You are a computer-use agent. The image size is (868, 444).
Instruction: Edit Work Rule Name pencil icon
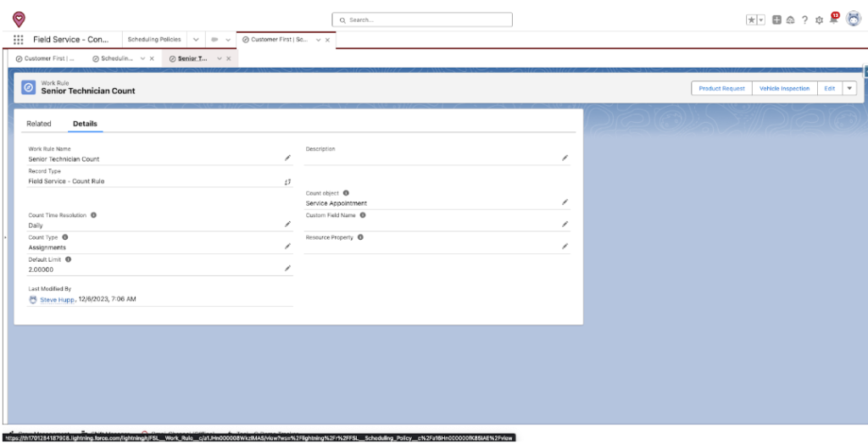pos(287,158)
